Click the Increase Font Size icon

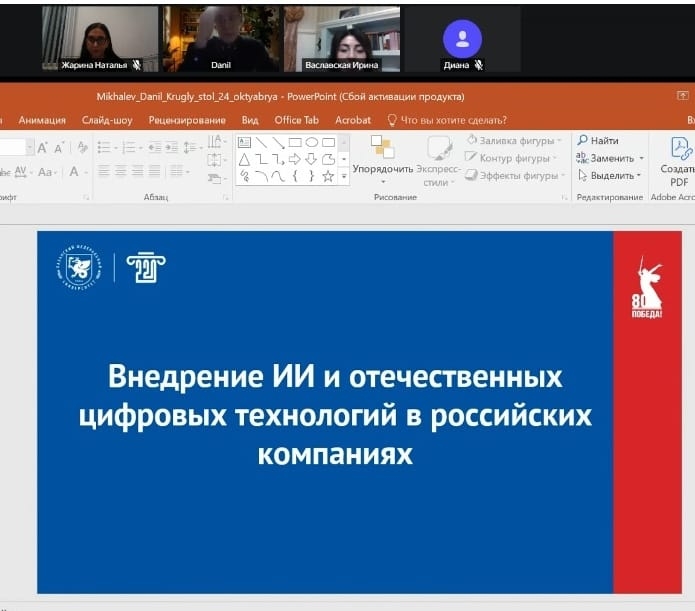(44, 147)
